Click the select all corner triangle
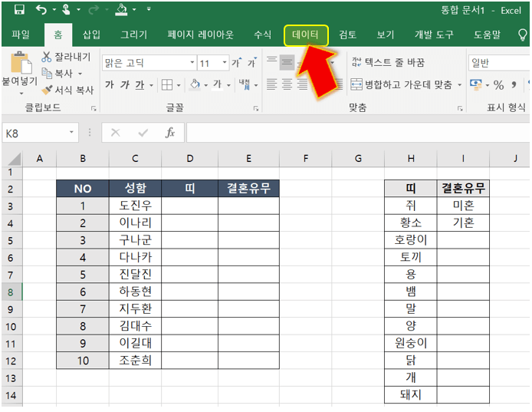This screenshot has height=412, width=532. [14, 159]
